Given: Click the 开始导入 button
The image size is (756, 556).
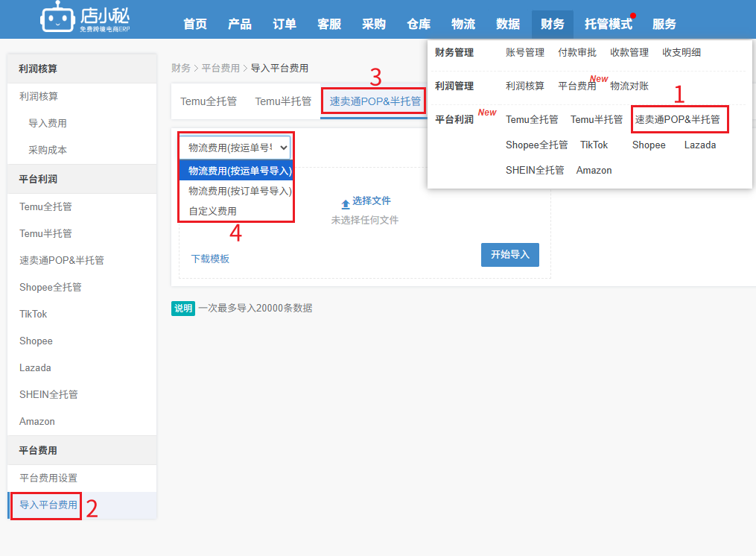Looking at the screenshot, I should click(x=510, y=255).
